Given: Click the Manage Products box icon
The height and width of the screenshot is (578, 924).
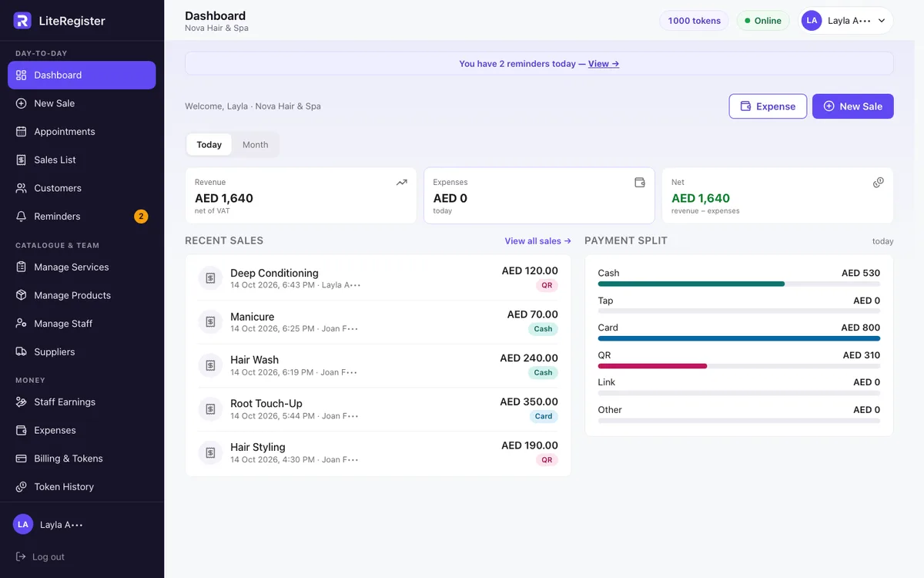Looking at the screenshot, I should tap(22, 295).
